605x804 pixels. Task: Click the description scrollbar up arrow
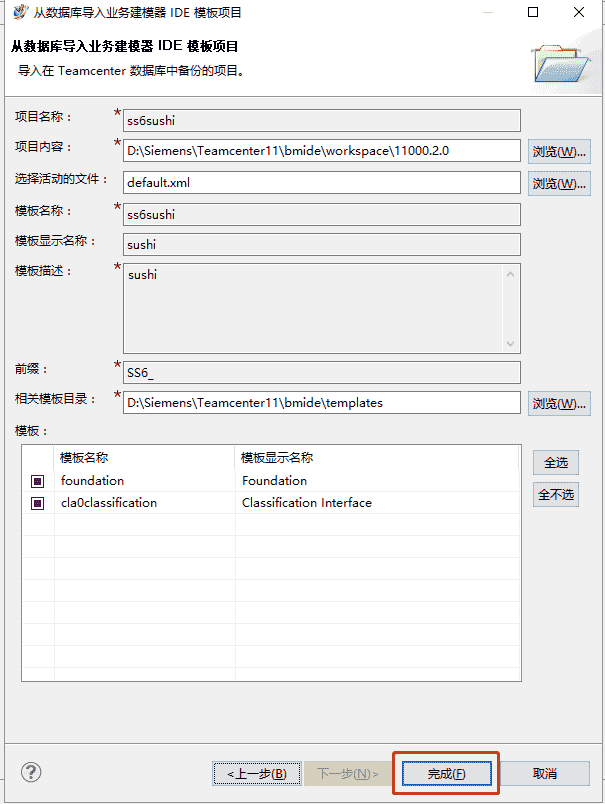pos(510,274)
